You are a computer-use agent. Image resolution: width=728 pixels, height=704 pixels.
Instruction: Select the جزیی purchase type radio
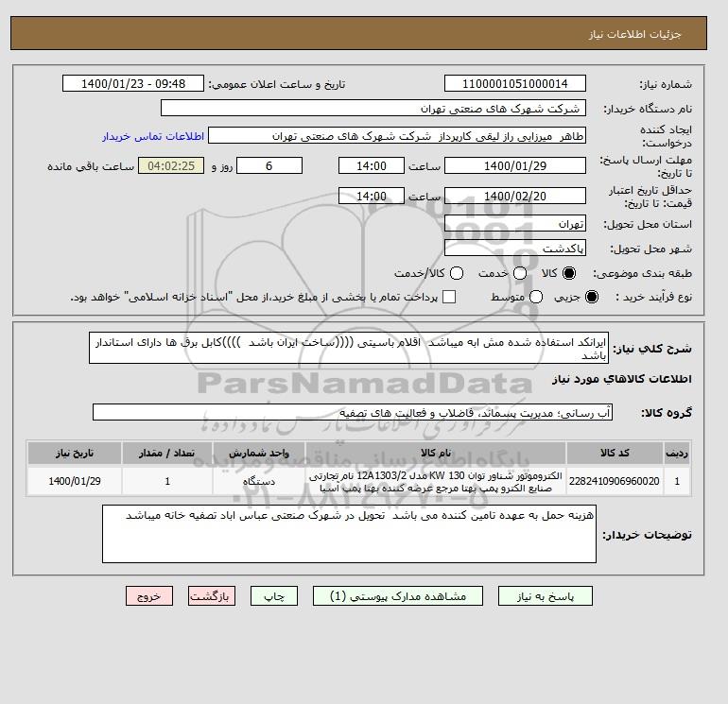592,297
